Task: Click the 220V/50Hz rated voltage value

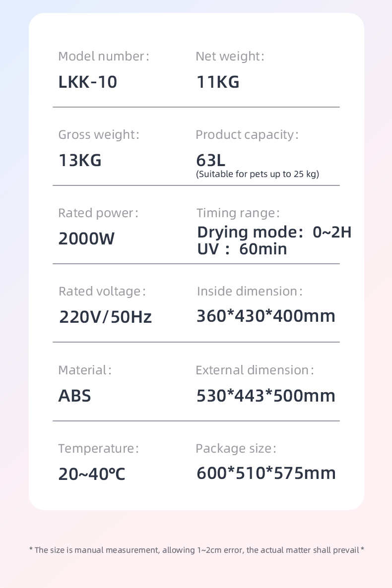Action: pos(105,317)
